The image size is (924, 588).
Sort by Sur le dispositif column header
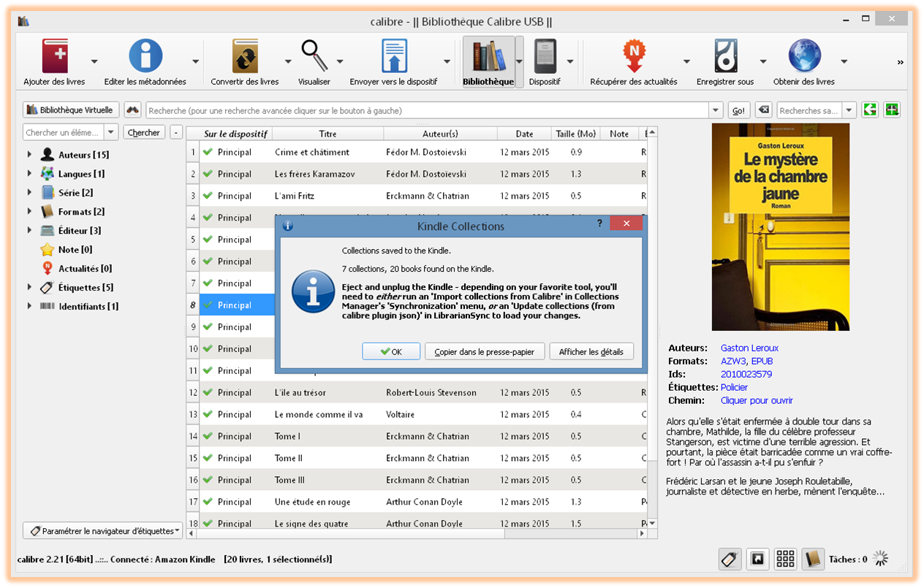pos(235,134)
